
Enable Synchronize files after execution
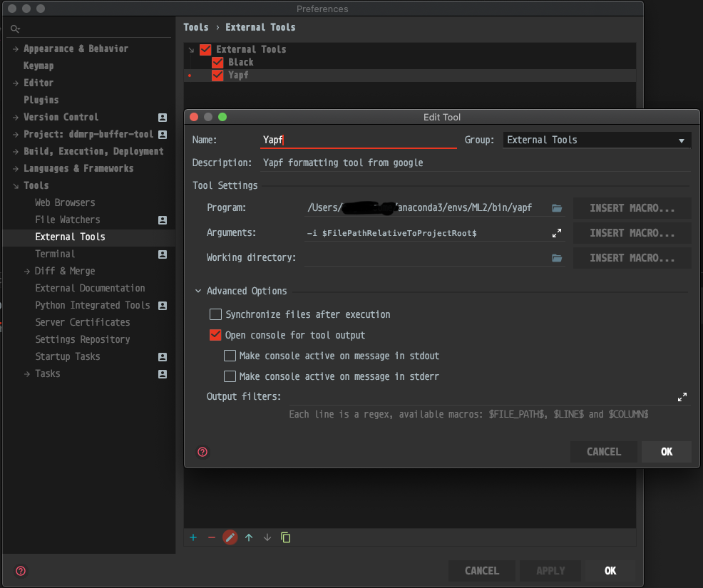[215, 314]
